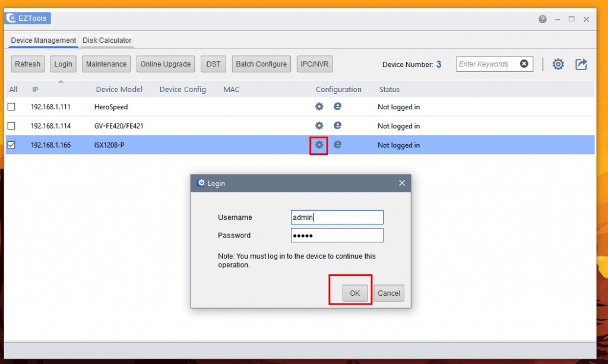Click IP address 192.168.1.114
608x364 pixels.
click(50, 126)
